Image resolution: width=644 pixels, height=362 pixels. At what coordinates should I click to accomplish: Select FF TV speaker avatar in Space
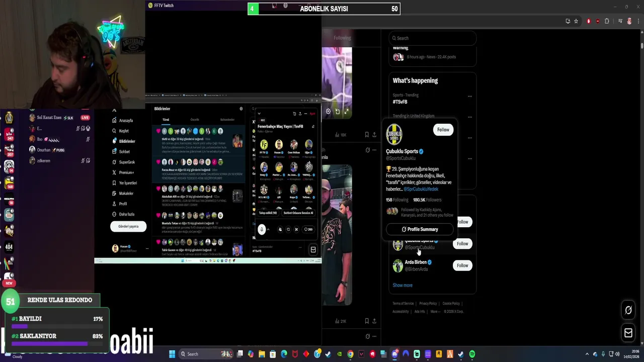tap(264, 145)
